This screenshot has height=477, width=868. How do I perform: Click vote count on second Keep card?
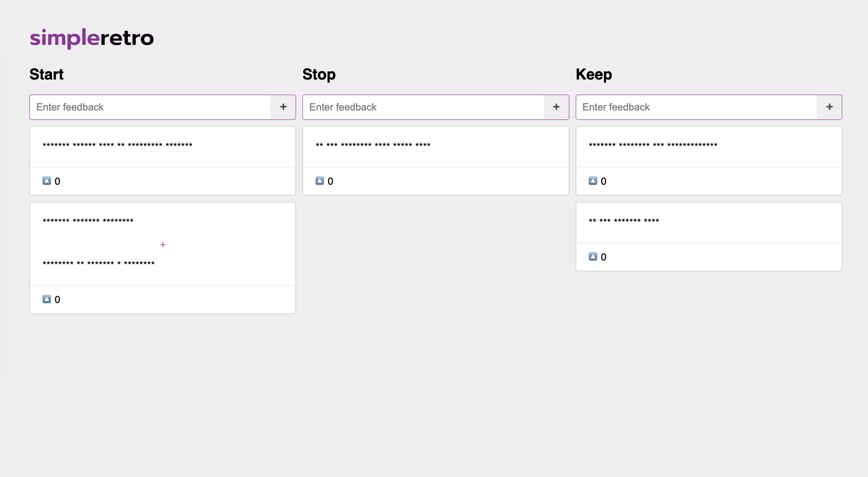pyautogui.click(x=603, y=257)
